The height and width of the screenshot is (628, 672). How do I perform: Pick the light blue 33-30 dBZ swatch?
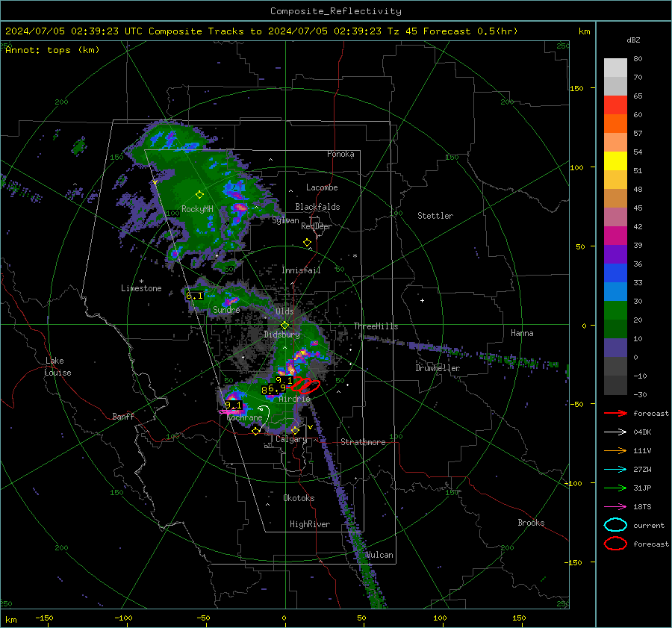pos(615,292)
